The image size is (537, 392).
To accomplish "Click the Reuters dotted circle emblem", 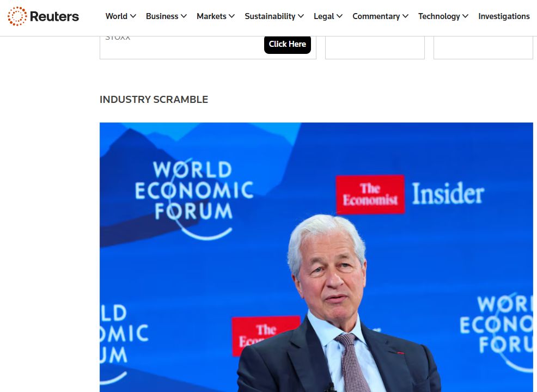I will click(x=17, y=16).
